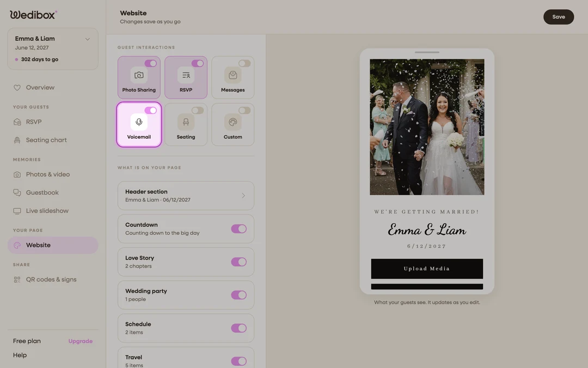The width and height of the screenshot is (588, 368).
Task: Click the 'Emma & Liam' script heading in preview
Action: click(427, 230)
